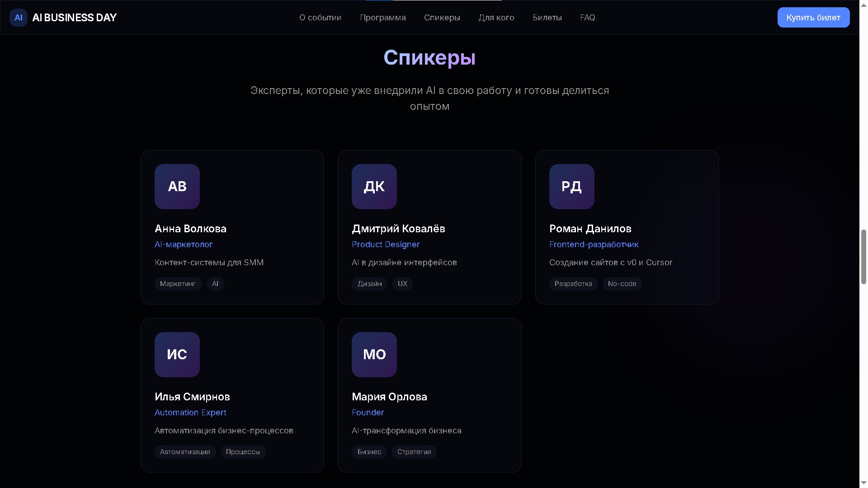This screenshot has height=488, width=868.
Task: Click the Automation Expert role label
Action: (x=190, y=413)
